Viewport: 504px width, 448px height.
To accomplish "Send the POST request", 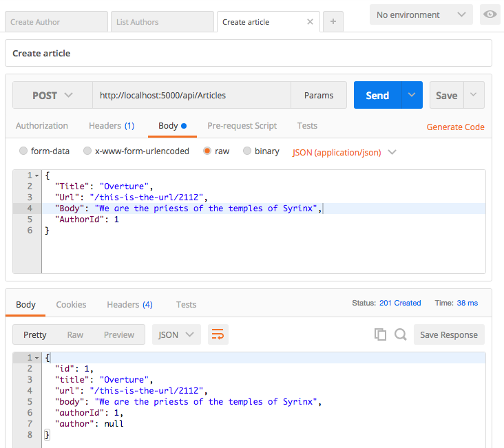I will coord(377,95).
